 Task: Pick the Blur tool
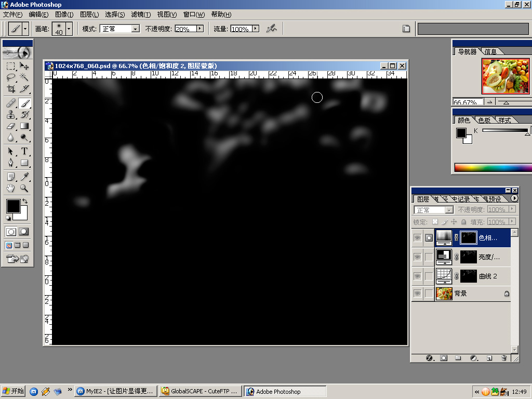pos(11,137)
